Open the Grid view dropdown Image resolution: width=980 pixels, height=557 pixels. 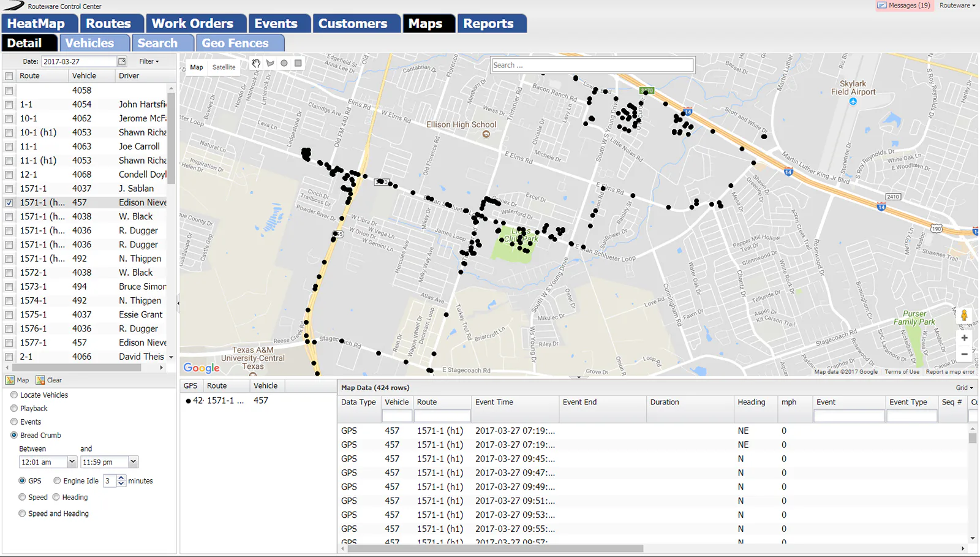coord(965,388)
